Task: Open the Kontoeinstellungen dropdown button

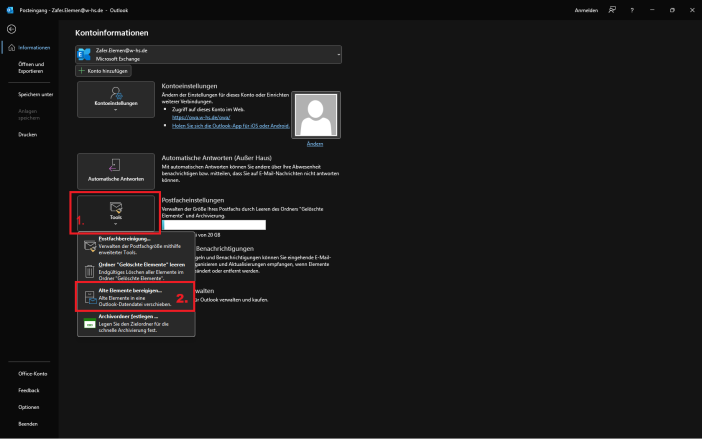Action: click(x=116, y=99)
